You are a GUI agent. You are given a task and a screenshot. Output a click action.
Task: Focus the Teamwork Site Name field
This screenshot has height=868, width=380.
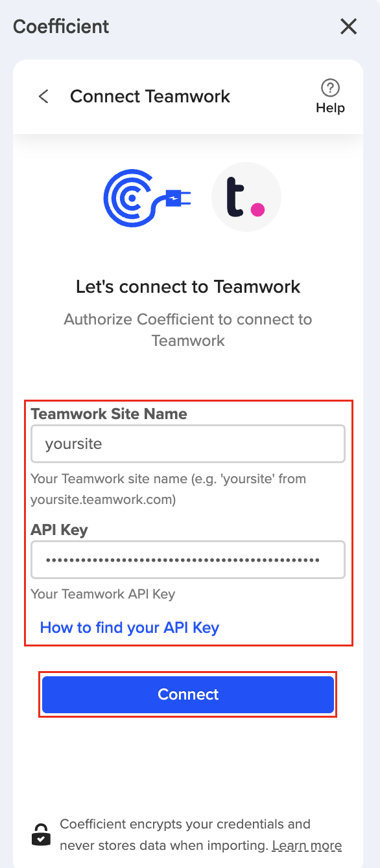pyautogui.click(x=188, y=444)
